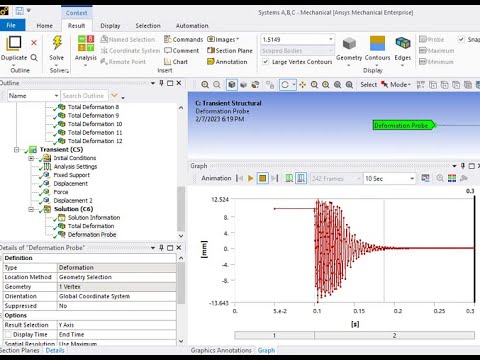
Task: Stop the animation
Action: pyautogui.click(x=263, y=179)
